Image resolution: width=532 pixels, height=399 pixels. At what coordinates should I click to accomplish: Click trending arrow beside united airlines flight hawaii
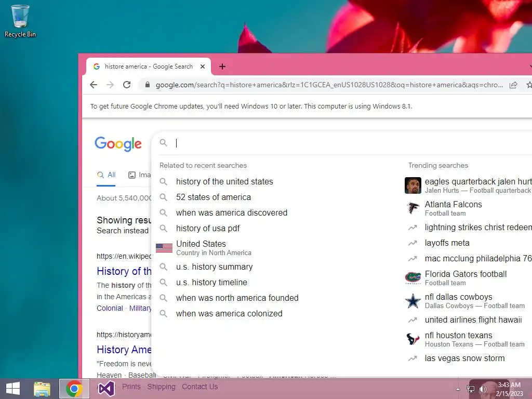[413, 320]
